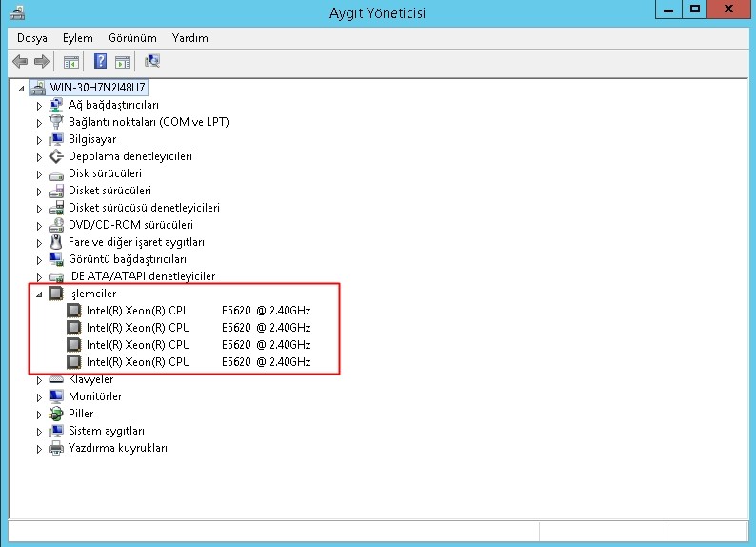Click the Disket sürücüleri floppy icon
The height and width of the screenshot is (547, 756).
pyautogui.click(x=56, y=191)
